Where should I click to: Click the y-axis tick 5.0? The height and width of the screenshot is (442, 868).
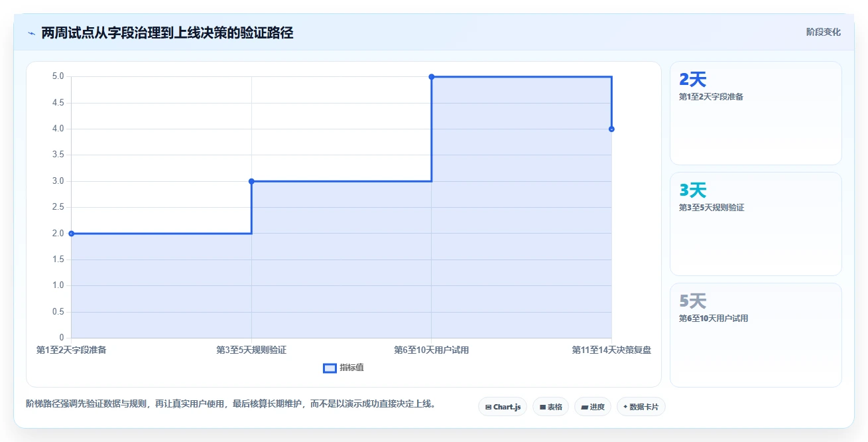(58, 76)
